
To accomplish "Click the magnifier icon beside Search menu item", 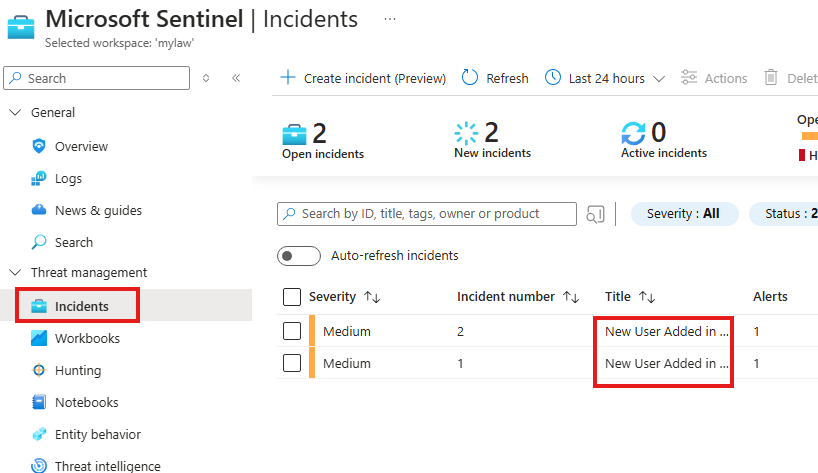I will (39, 242).
